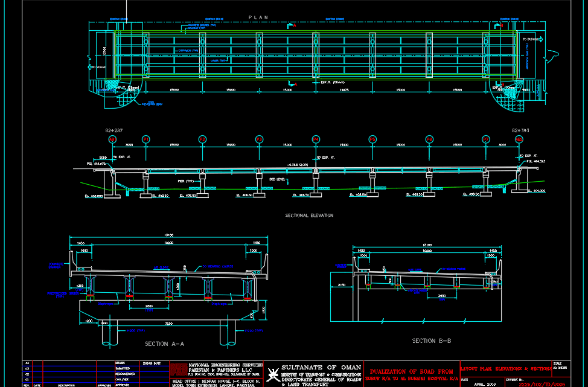Click the PIER (TYP) label
The width and height of the screenshot is (588, 387).
point(185,182)
